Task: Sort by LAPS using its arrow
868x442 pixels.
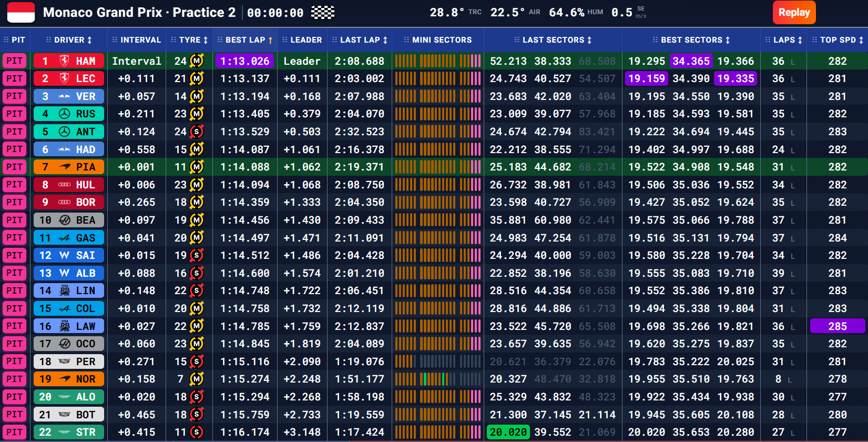Action: [x=800, y=40]
